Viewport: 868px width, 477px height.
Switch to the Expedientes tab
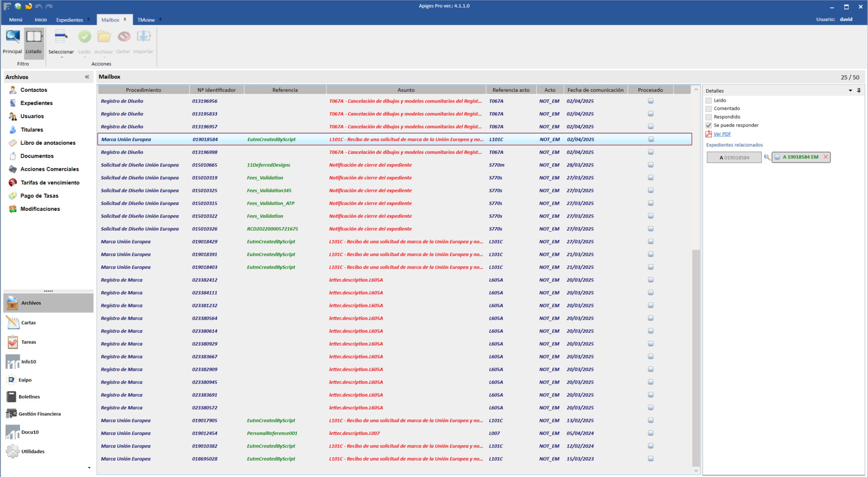point(69,20)
